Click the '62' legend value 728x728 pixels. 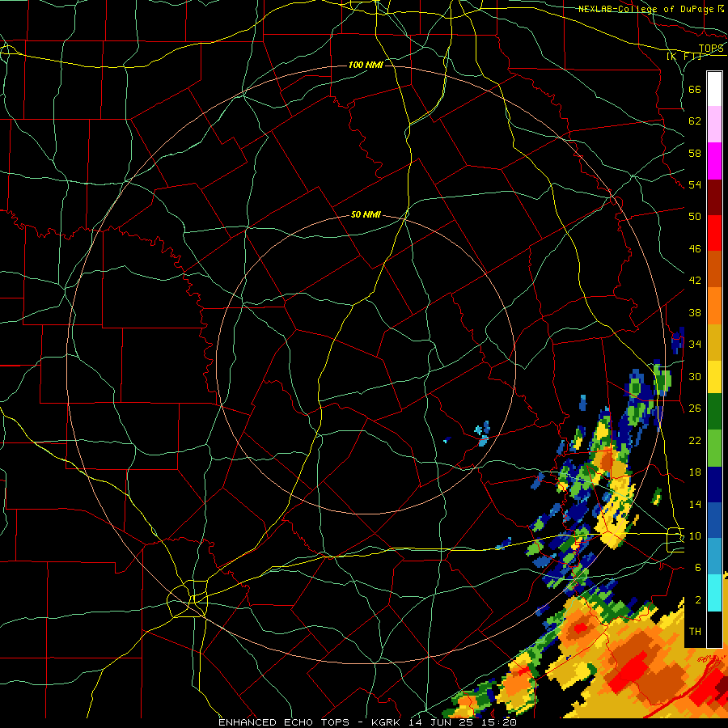click(695, 121)
